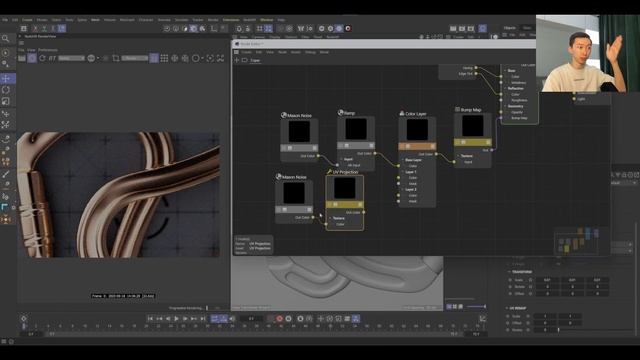The height and width of the screenshot is (360, 640).
Task: Open the Window menu in the menu bar
Action: (x=267, y=20)
